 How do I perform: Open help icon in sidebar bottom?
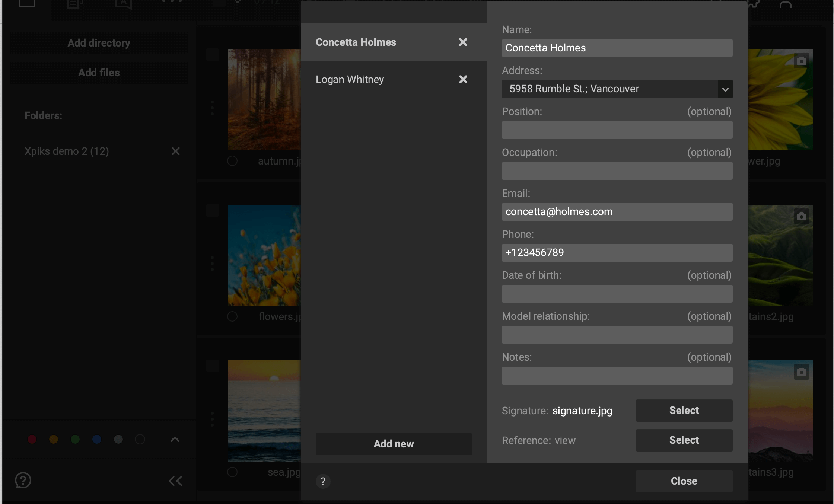coord(23,480)
